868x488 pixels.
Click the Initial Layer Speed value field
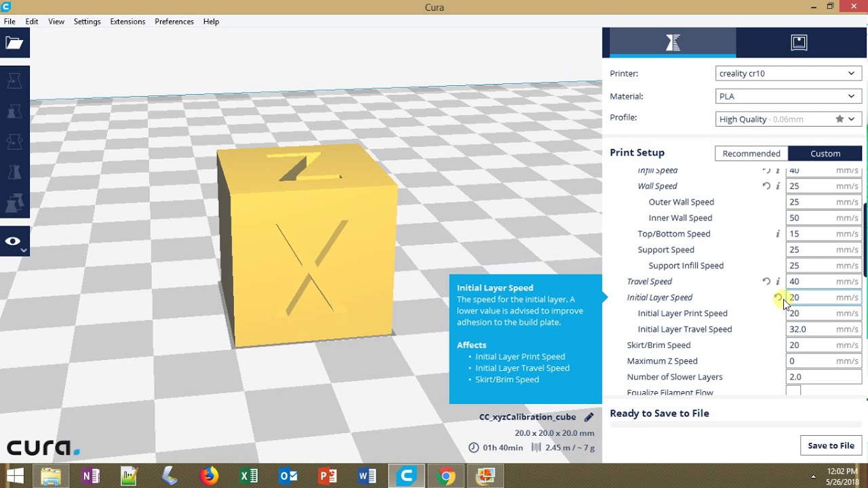pos(824,298)
